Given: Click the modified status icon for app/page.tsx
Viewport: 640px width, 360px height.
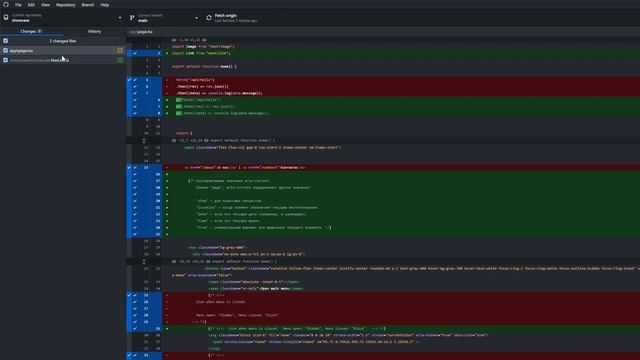Looking at the screenshot, I should [120, 51].
